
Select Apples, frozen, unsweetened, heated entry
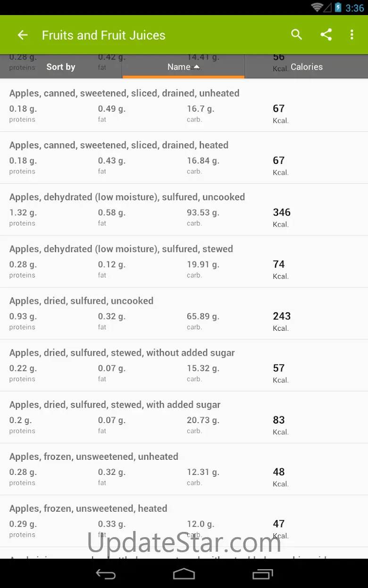click(x=184, y=521)
